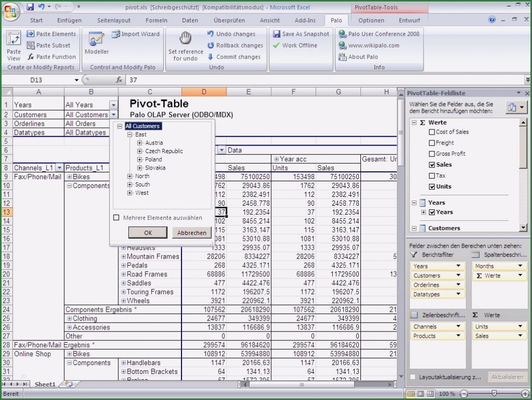Check Mehrere Elemente auswählen option
The width and height of the screenshot is (532, 400).
pyautogui.click(x=116, y=218)
